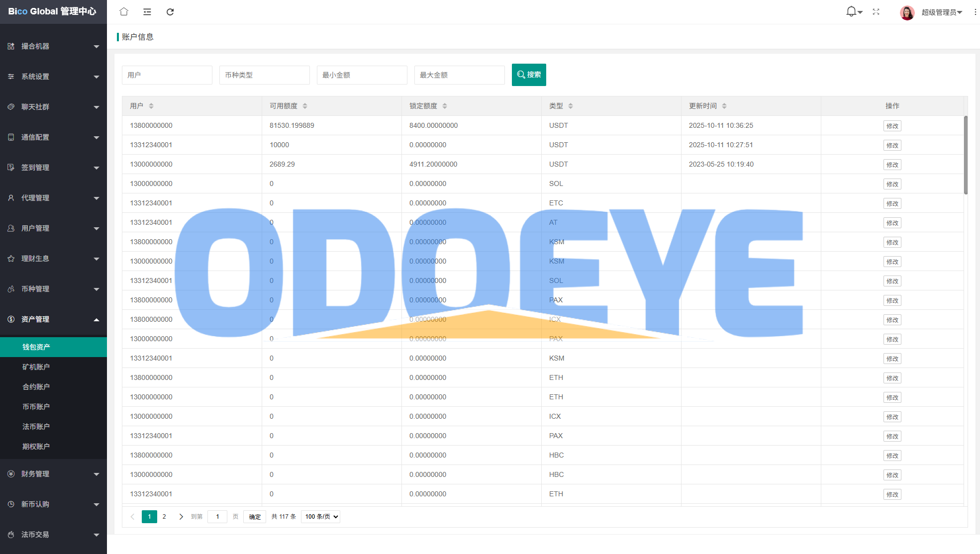980x554 pixels.
Task: Open the 合约账户 submenu item
Action: coord(36,387)
